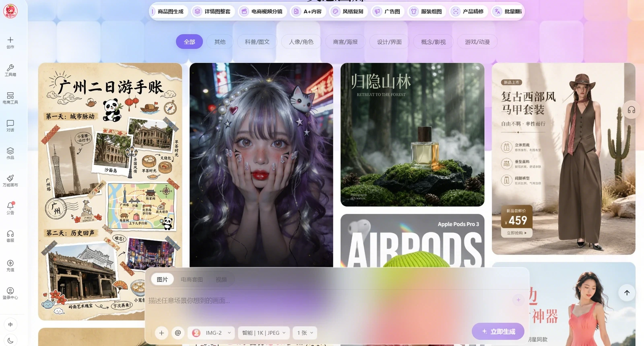Switch to the 电商套图 tab
644x346 pixels.
pos(192,280)
